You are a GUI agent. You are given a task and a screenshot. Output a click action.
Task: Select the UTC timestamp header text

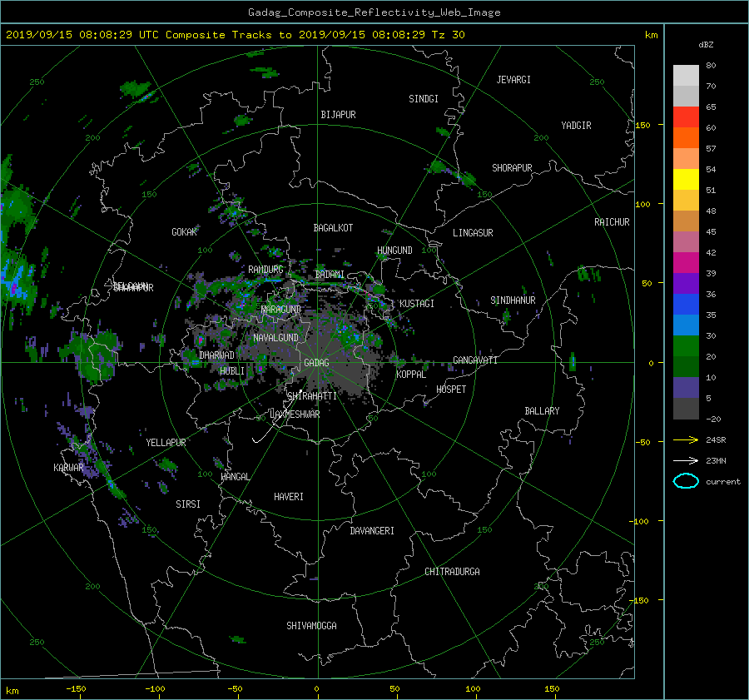(x=235, y=35)
